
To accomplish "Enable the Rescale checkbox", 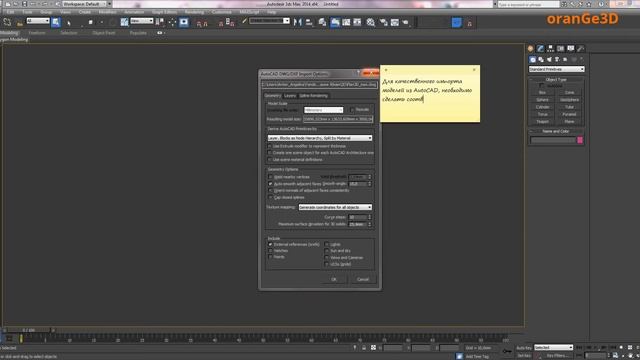I will (352, 110).
